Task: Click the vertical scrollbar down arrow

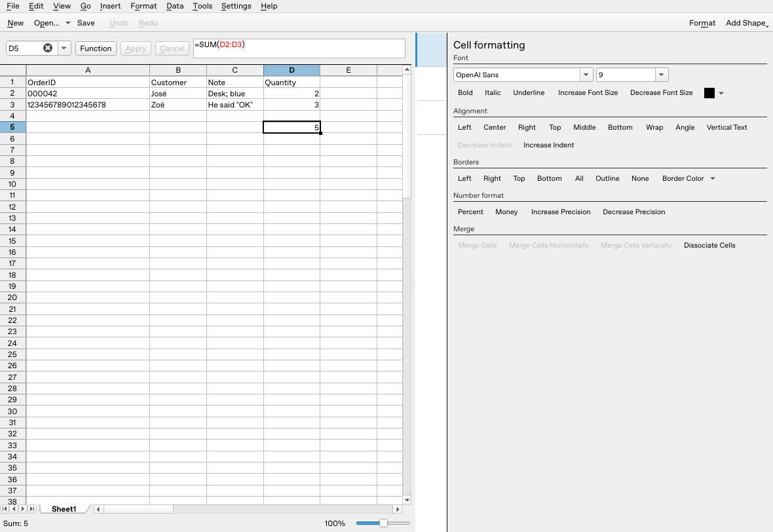Action: (407, 500)
